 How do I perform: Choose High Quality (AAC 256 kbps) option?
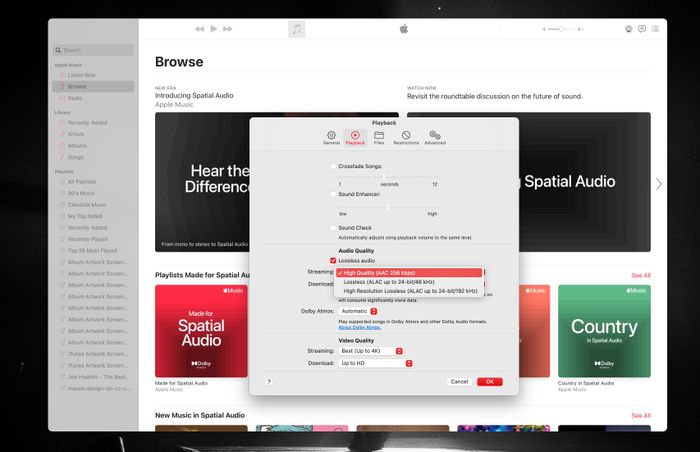(409, 273)
